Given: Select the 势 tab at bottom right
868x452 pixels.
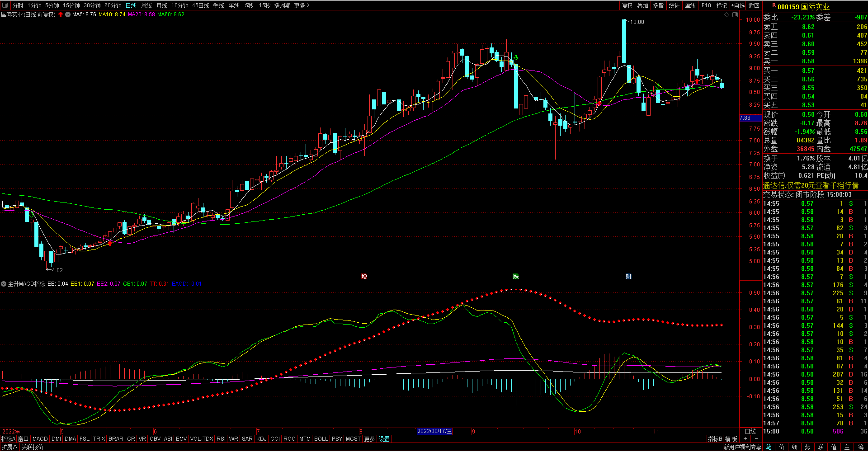Looking at the screenshot, I should point(808,447).
